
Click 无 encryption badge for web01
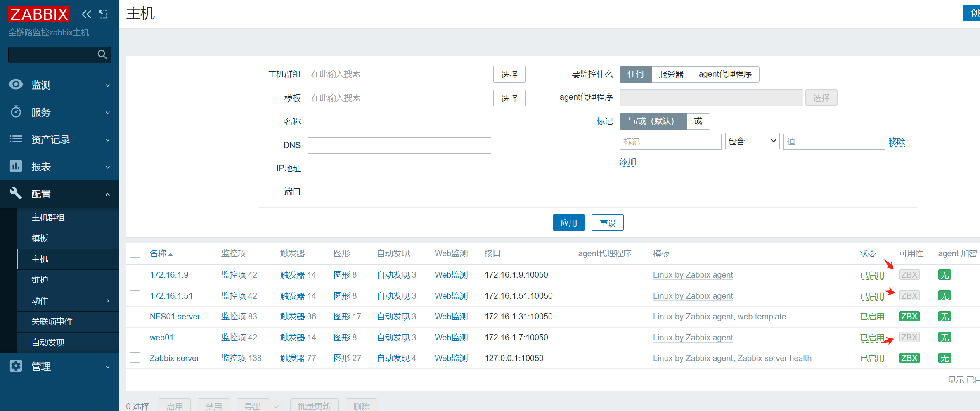944,338
